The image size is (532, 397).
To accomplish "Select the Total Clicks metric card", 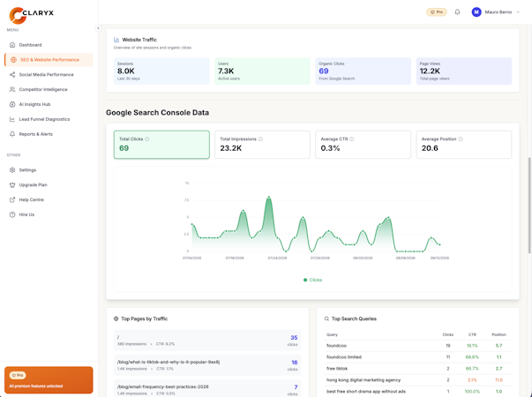I will click(x=161, y=145).
